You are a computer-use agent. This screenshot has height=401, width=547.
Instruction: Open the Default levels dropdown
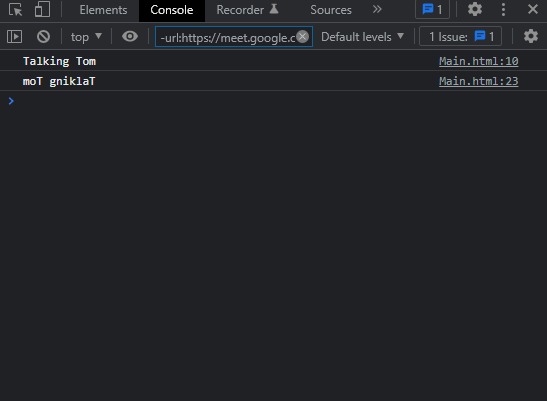[x=362, y=37]
